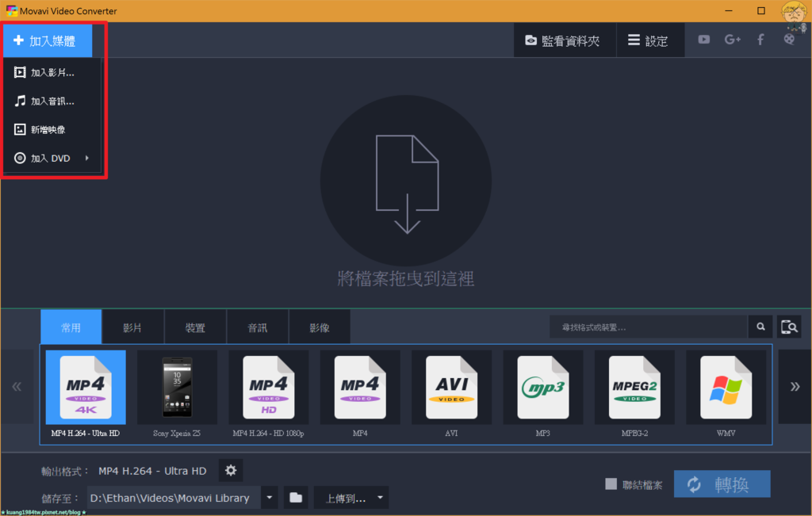This screenshot has width=812, height=516.
Task: Open output format settings gear
Action: tap(231, 471)
